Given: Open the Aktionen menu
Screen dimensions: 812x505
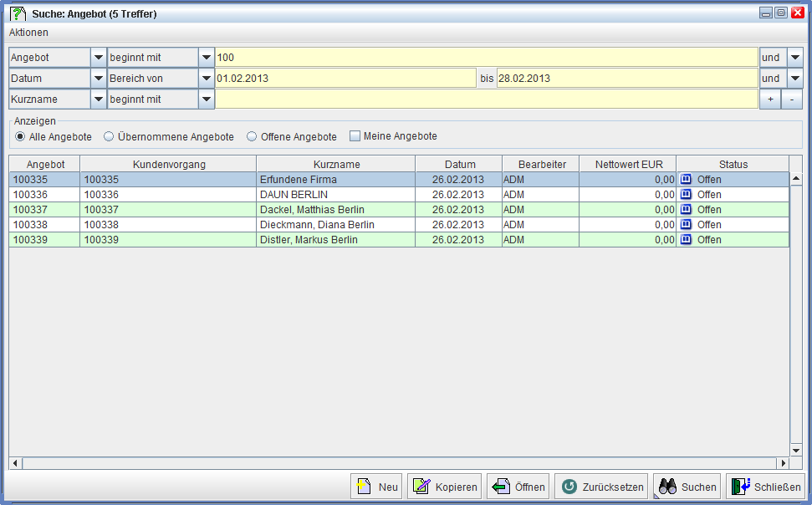Looking at the screenshot, I should (x=28, y=33).
